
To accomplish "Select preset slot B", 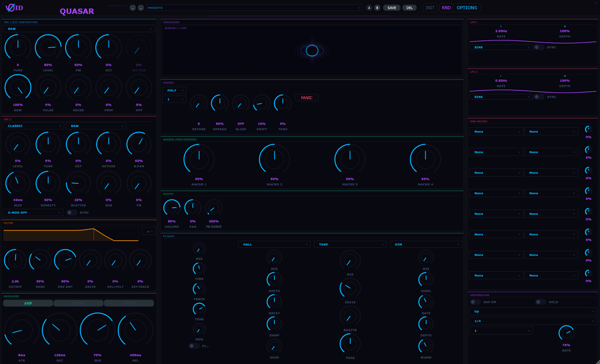I will [377, 8].
